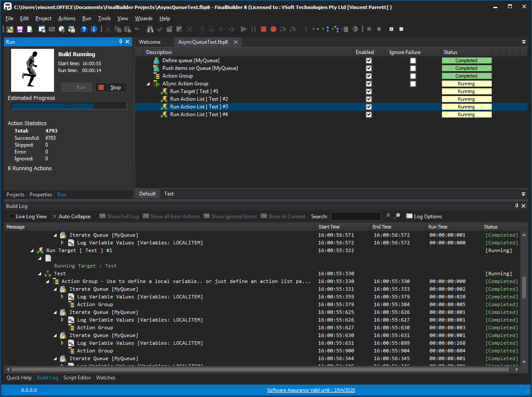This screenshot has width=532, height=397.
Task: Enable the Live Log View checkbox
Action: [12, 217]
